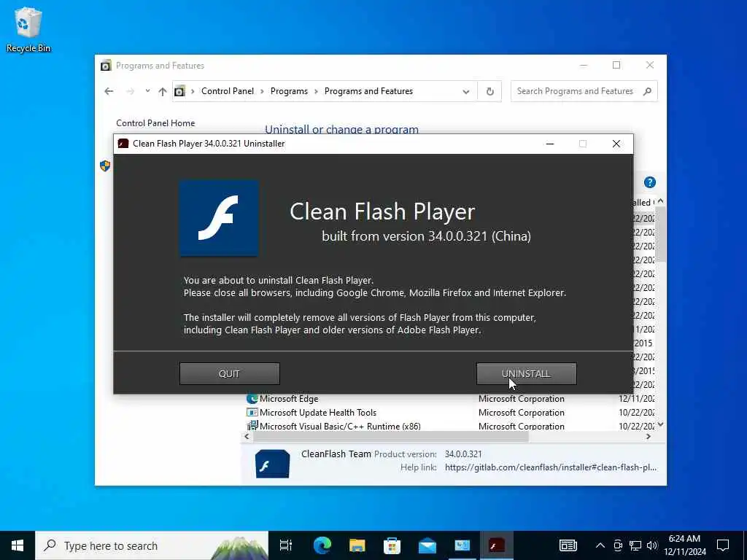Image resolution: width=747 pixels, height=560 pixels.
Task: Minimize the Clean Flash Player Uninstaller window
Action: 550,144
